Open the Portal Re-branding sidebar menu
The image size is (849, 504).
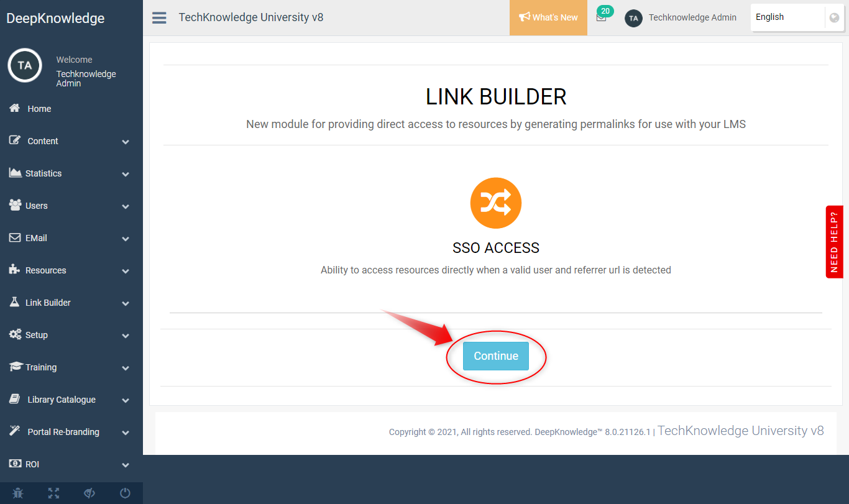pos(71,432)
